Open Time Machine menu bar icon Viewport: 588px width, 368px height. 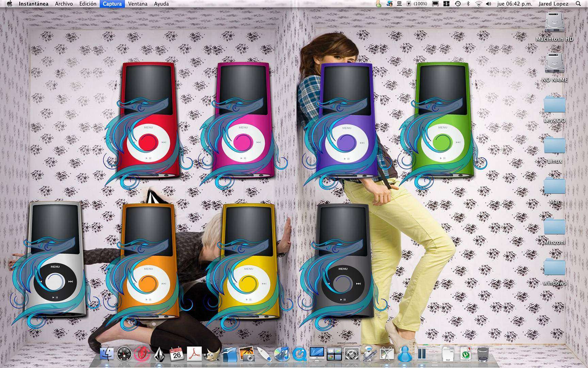[458, 4]
